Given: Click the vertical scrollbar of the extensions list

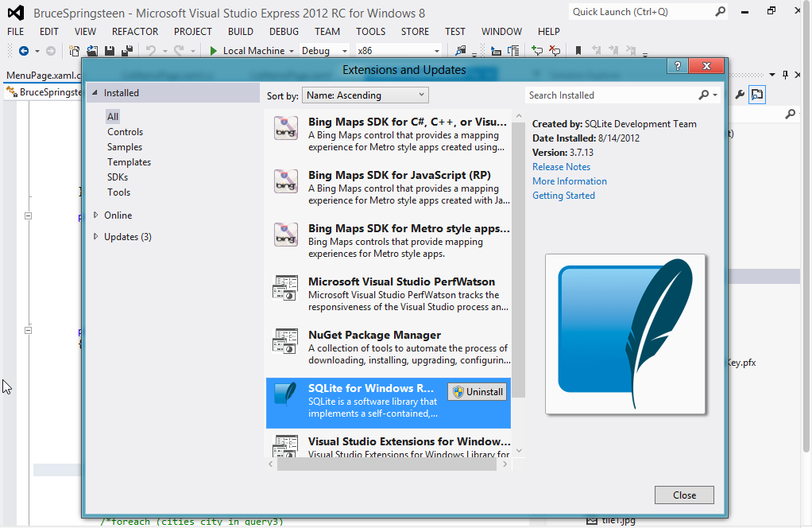Looking at the screenshot, I should (x=519, y=259).
